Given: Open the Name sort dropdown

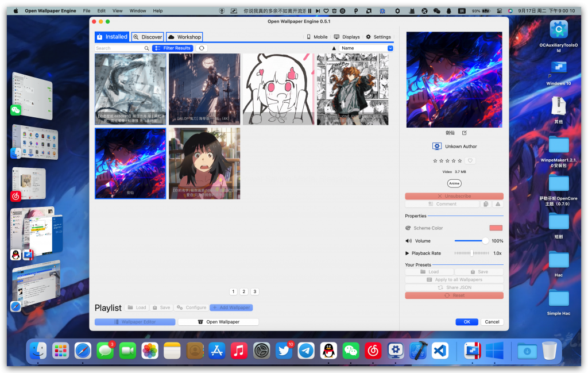Looking at the screenshot, I should (366, 48).
